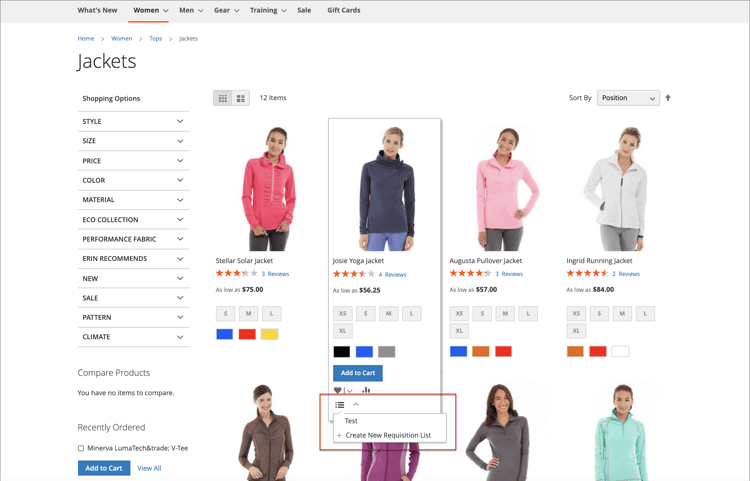
Task: Go to Women breadcrumb
Action: (x=121, y=39)
